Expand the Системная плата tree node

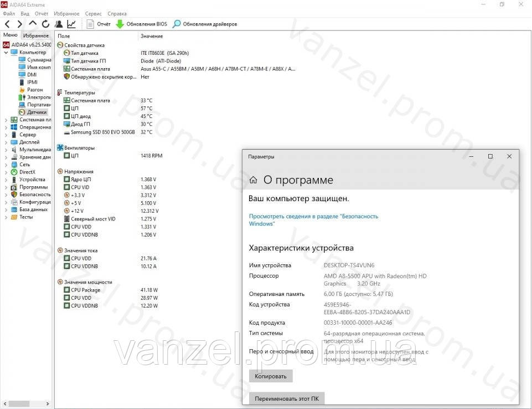point(6,120)
